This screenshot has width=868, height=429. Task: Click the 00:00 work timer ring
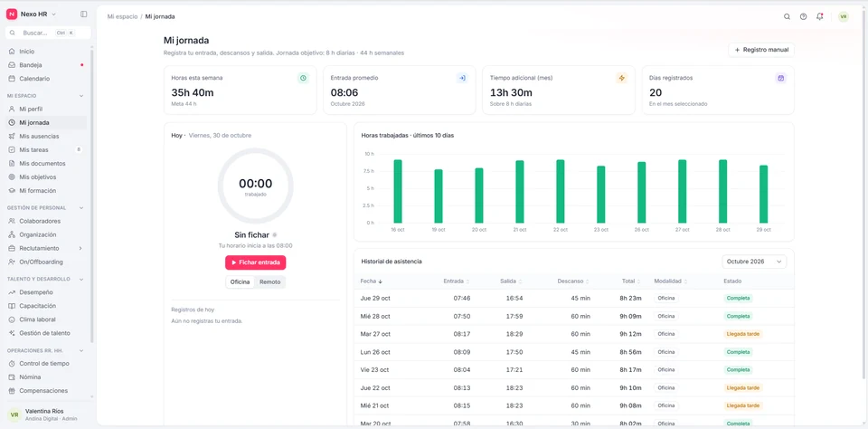coord(255,186)
